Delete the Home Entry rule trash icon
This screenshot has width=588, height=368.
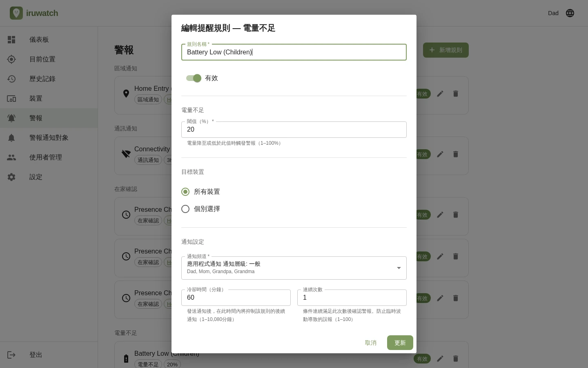click(456, 94)
